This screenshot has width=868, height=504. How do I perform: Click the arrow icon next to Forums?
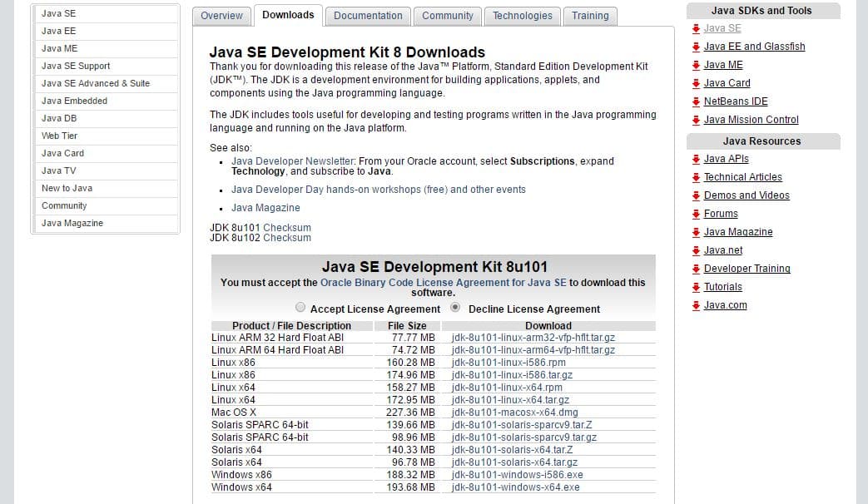click(x=696, y=214)
